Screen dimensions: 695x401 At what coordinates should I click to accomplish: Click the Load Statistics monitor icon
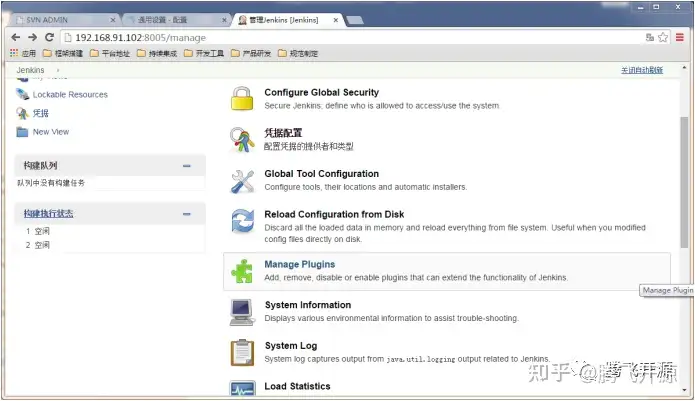pyautogui.click(x=242, y=389)
